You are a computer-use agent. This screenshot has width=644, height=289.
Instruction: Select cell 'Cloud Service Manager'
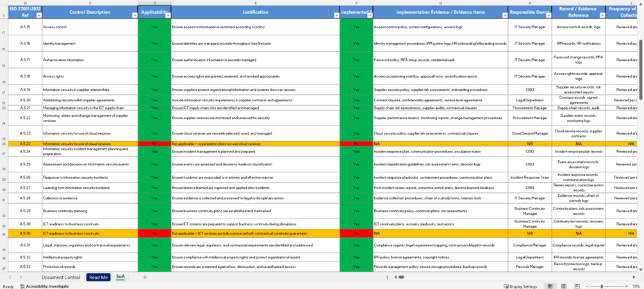pyautogui.click(x=530, y=133)
